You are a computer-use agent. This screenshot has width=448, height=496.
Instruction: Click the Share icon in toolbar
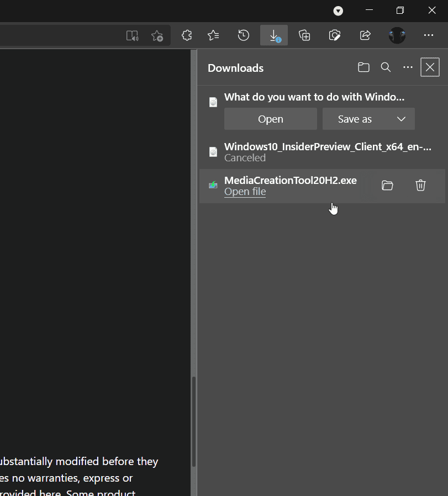pos(365,35)
